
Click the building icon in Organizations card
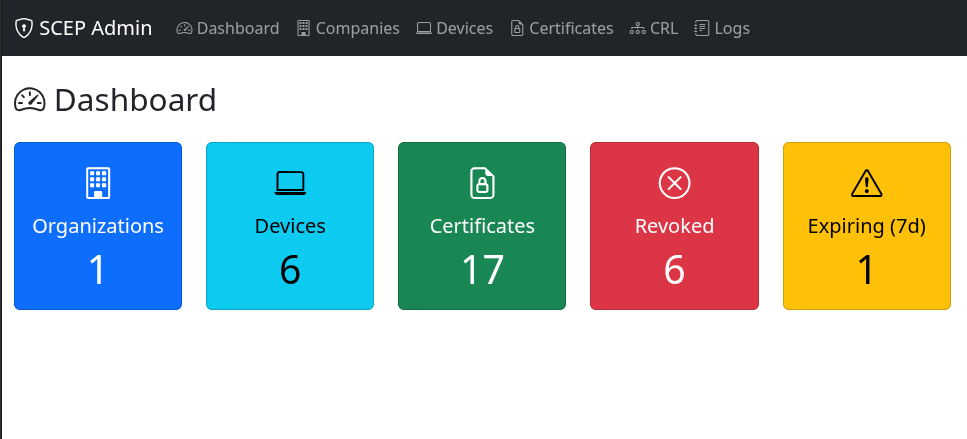click(98, 183)
